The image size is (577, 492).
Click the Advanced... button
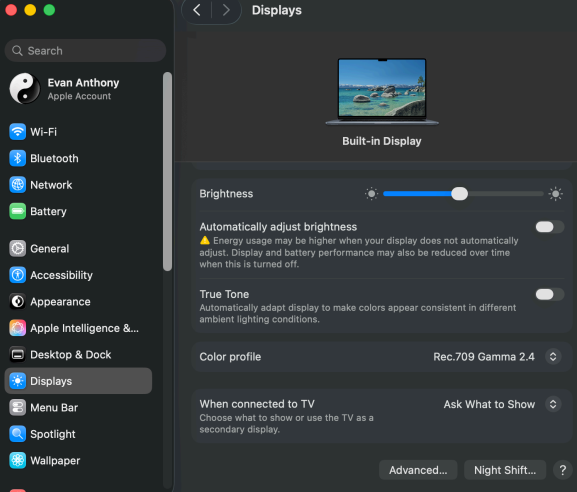(418, 470)
